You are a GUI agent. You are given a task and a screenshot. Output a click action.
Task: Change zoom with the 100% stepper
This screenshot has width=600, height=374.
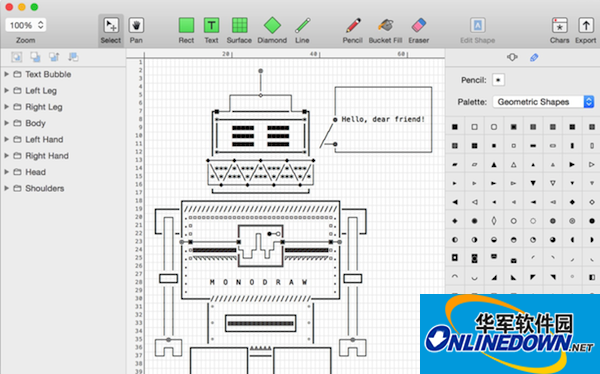click(x=41, y=25)
